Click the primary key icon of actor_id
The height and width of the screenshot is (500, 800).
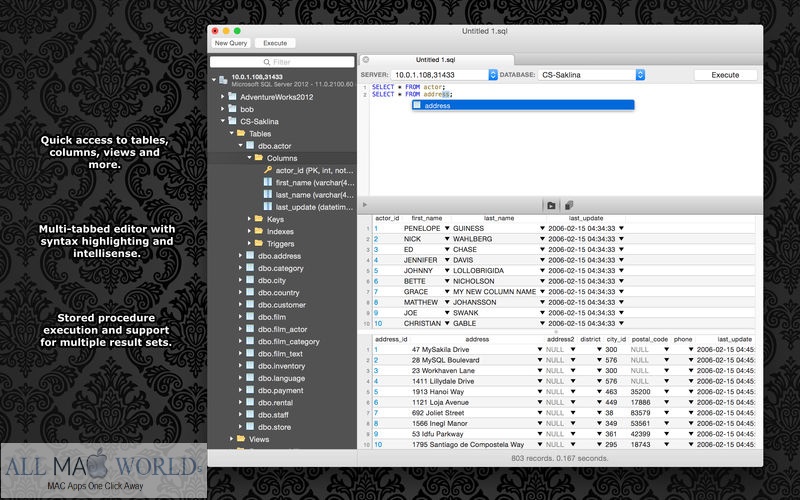(268, 170)
